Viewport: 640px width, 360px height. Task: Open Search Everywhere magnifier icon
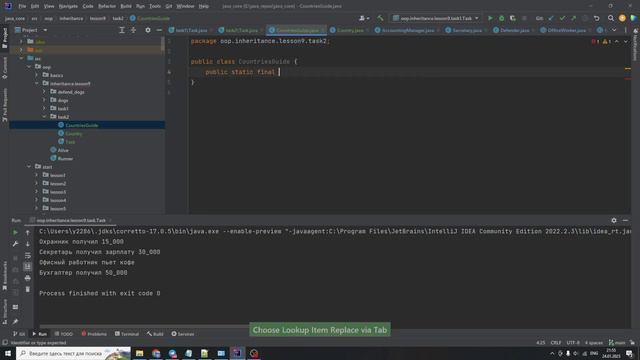point(611,18)
